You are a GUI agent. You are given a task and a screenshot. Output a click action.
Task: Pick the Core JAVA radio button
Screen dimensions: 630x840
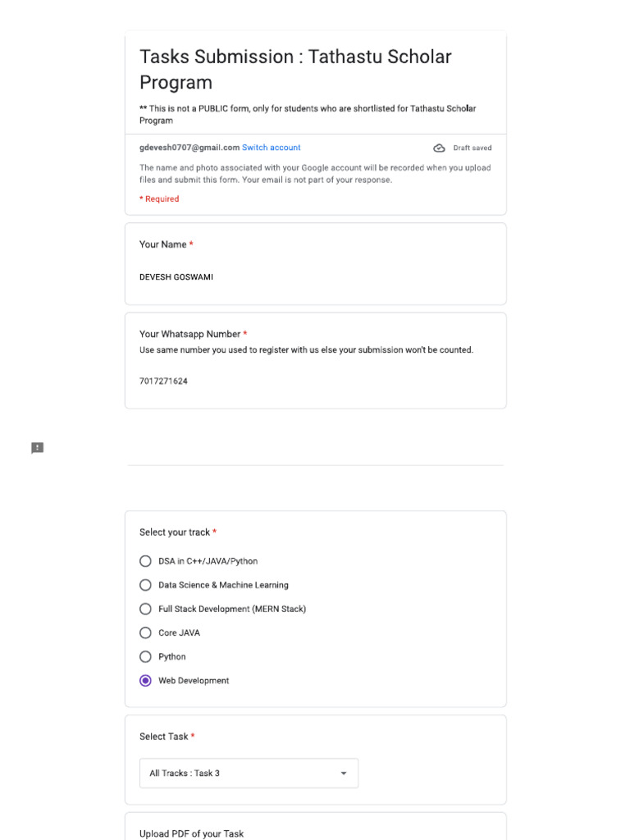click(x=145, y=632)
